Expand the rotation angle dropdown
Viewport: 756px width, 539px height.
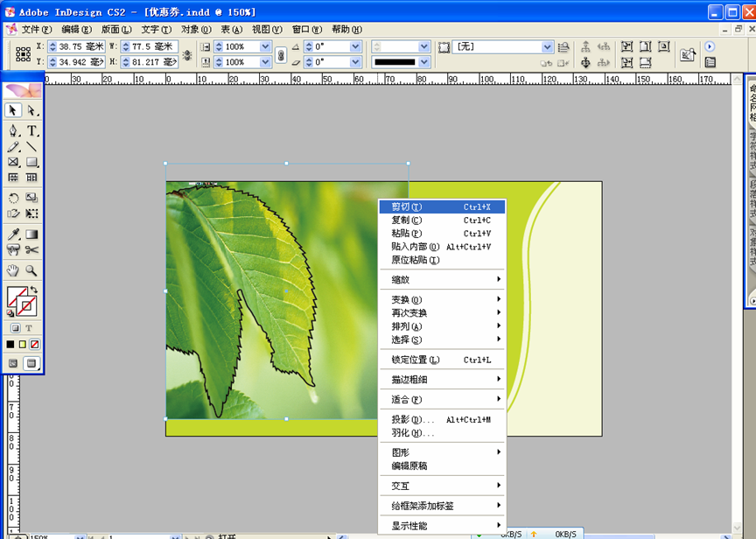click(355, 46)
